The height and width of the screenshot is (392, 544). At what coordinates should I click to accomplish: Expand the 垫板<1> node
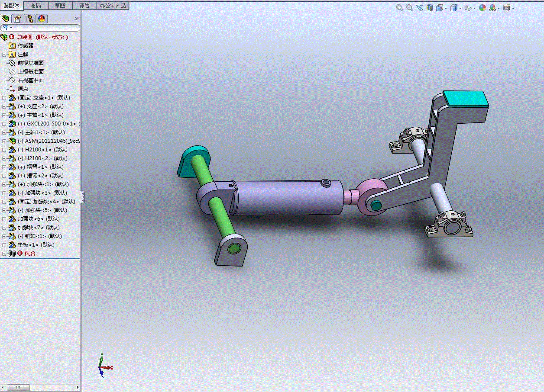click(4, 245)
